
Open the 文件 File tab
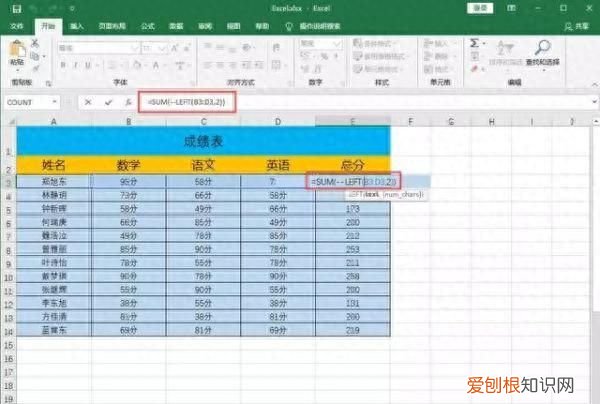17,26
